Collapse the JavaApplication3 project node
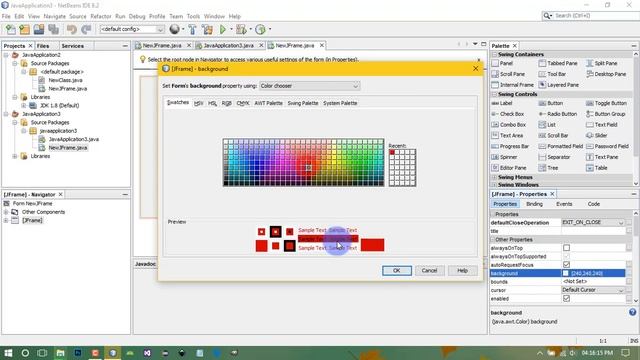Viewport: 640px width, 360px height. pos(6,114)
